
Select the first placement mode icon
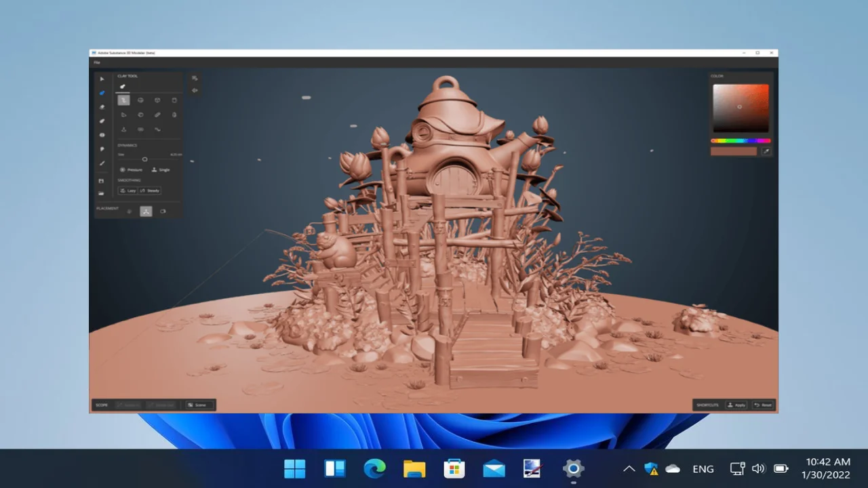(129, 211)
